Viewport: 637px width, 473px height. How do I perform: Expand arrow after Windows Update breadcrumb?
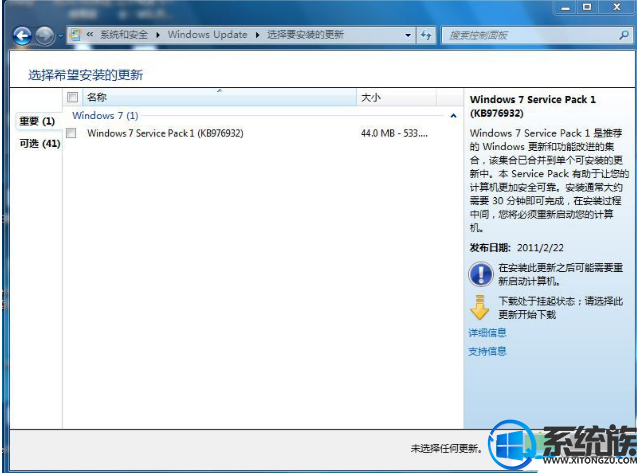(x=257, y=35)
